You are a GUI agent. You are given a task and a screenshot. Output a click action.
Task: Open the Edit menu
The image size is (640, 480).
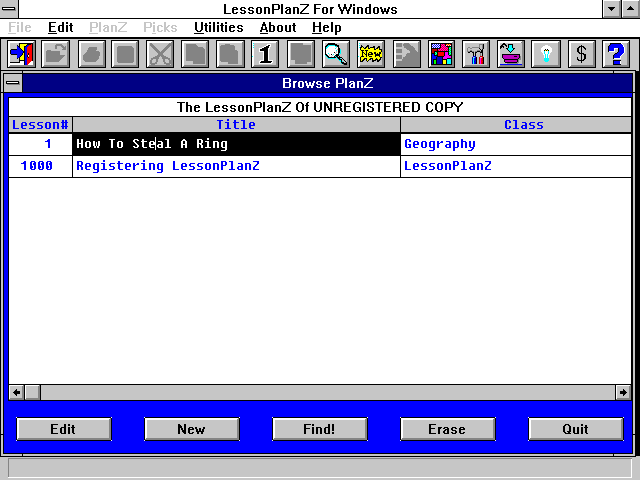60,28
